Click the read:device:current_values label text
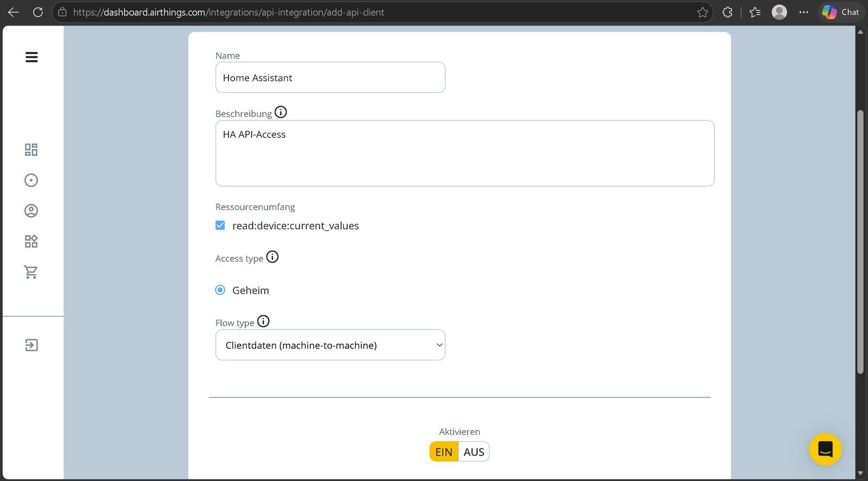 [x=296, y=226]
